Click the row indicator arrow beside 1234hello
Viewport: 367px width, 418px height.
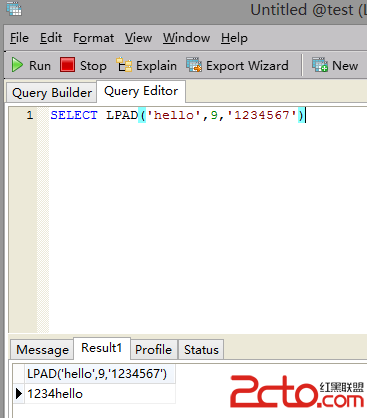click(19, 394)
